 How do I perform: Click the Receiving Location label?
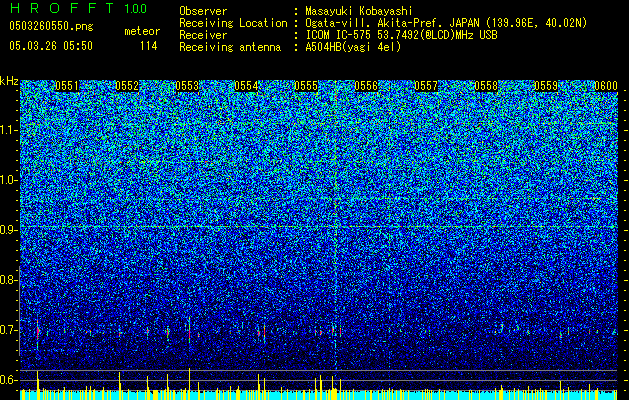pos(233,23)
